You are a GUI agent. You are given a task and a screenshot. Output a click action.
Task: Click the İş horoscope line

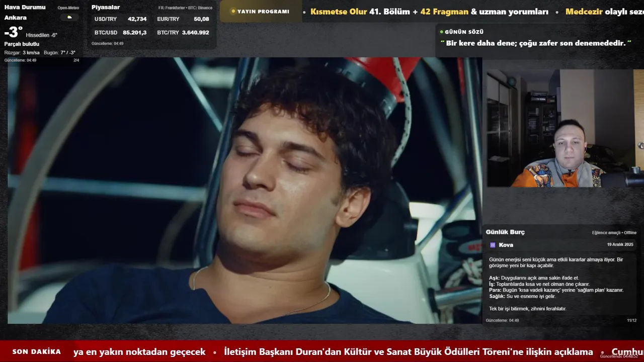[x=539, y=284]
